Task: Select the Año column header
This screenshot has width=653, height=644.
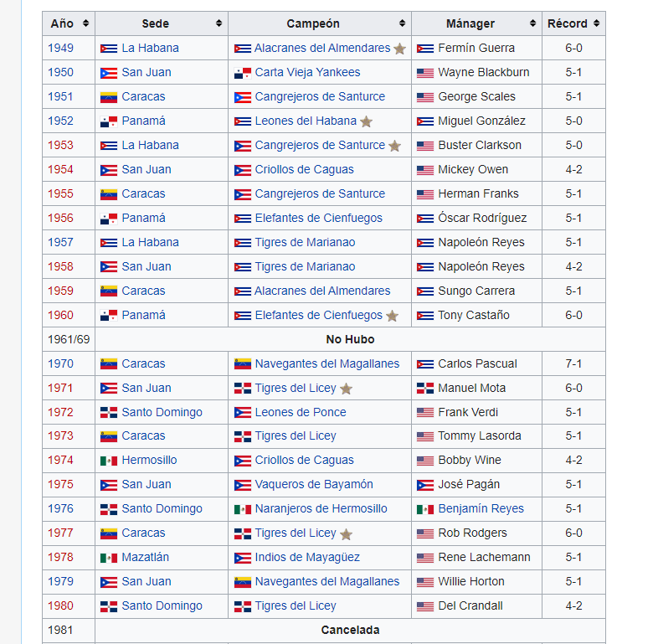Action: point(69,23)
